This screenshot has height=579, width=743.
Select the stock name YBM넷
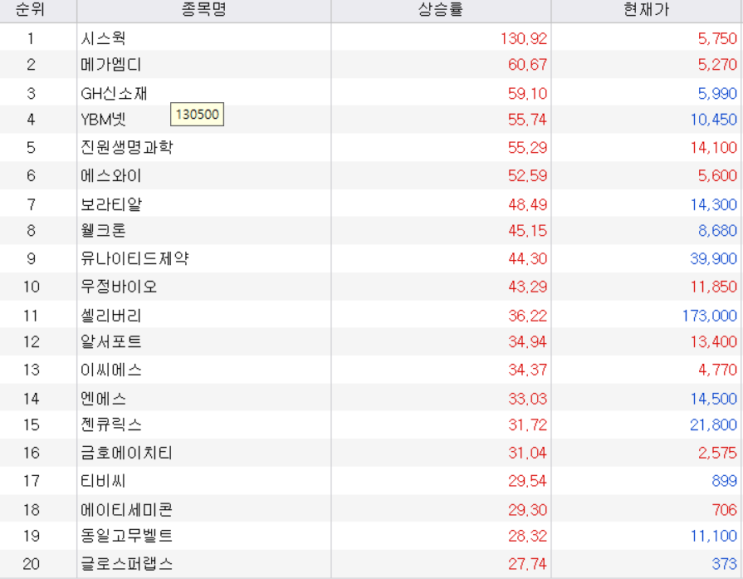coord(103,119)
